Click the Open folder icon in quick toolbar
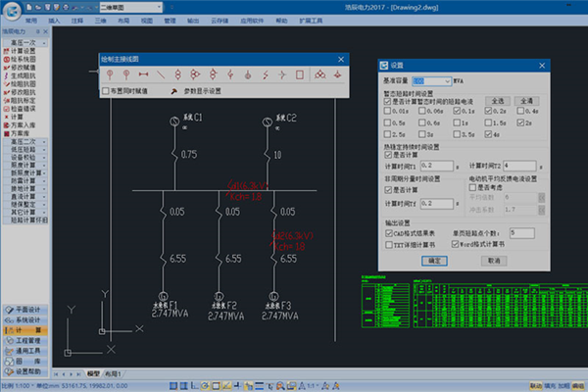Image resolution: width=588 pixels, height=392 pixels. (x=38, y=7)
